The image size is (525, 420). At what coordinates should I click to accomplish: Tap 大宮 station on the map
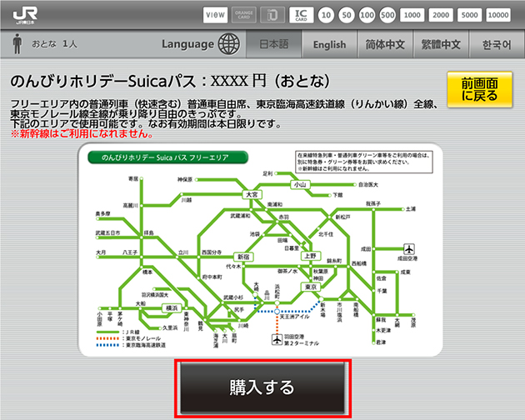point(252,195)
